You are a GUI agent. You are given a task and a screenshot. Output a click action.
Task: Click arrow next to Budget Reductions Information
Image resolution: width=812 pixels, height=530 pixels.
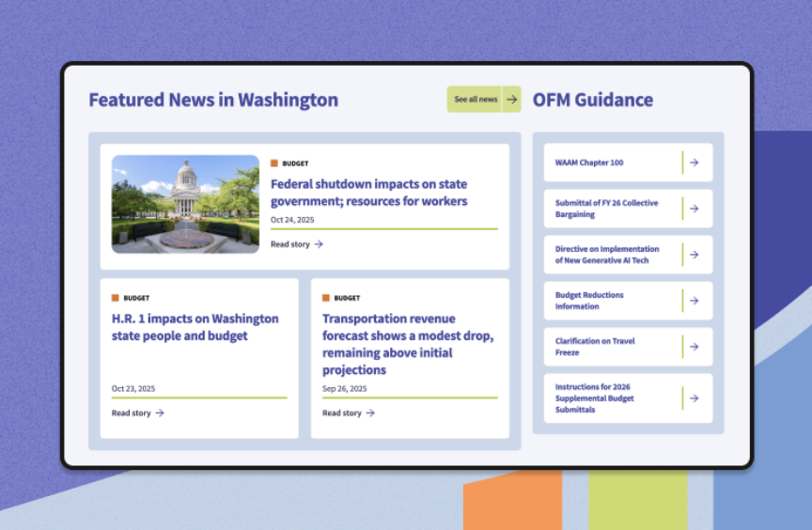[694, 301]
